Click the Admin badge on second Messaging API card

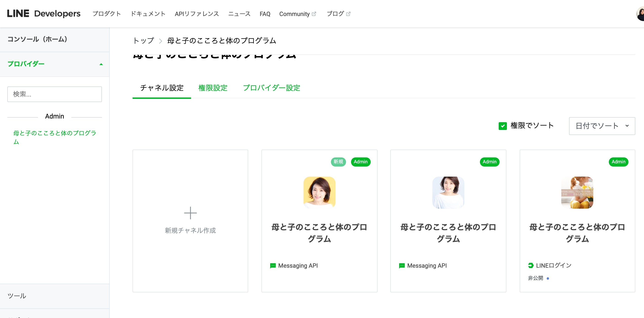490,162
